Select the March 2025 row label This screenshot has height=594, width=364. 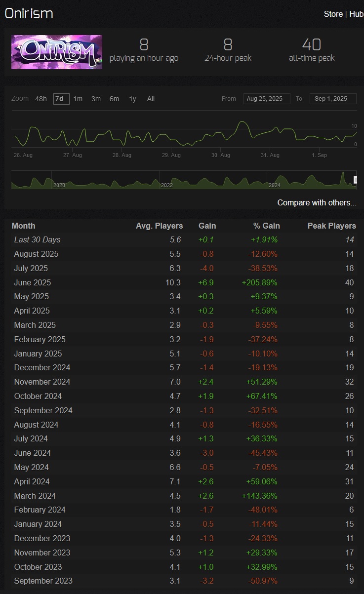(x=35, y=325)
